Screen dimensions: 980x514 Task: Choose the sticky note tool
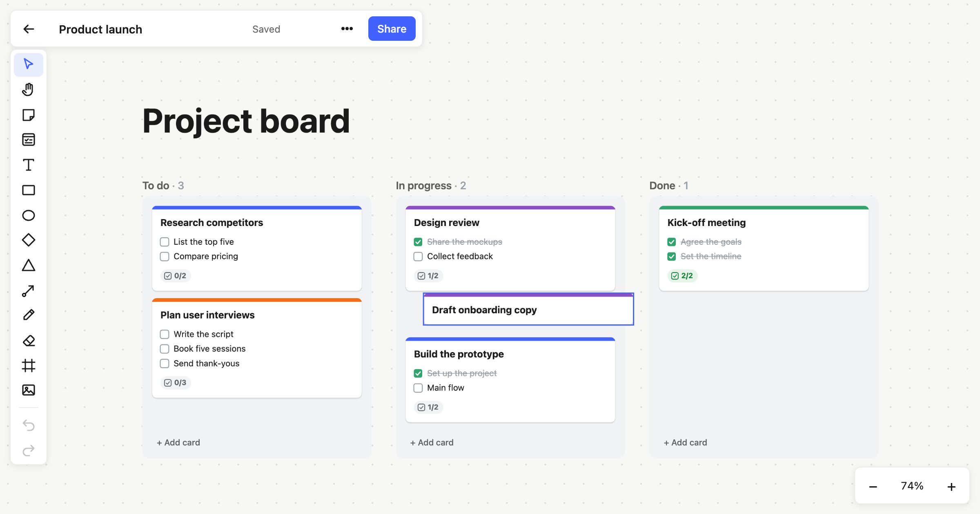coord(29,115)
